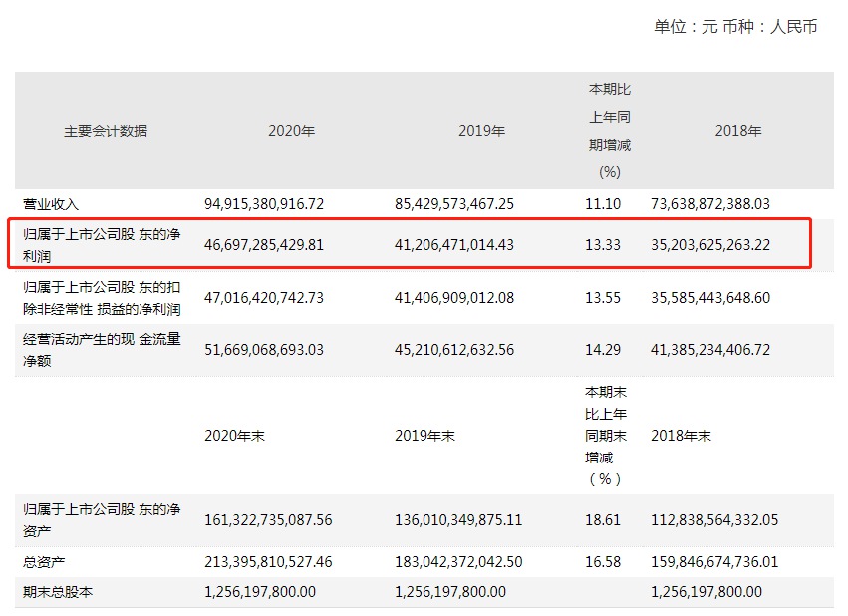This screenshot has width=848, height=616.
Task: Select the cash flow value 51,669,068,693.03
Action: [x=264, y=350]
